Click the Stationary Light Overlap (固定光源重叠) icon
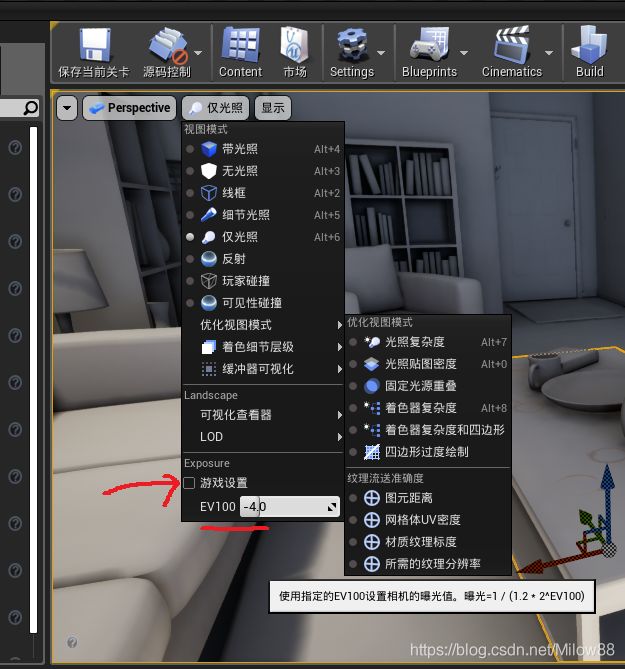Screen dimensions: 625x669 tap(372, 386)
